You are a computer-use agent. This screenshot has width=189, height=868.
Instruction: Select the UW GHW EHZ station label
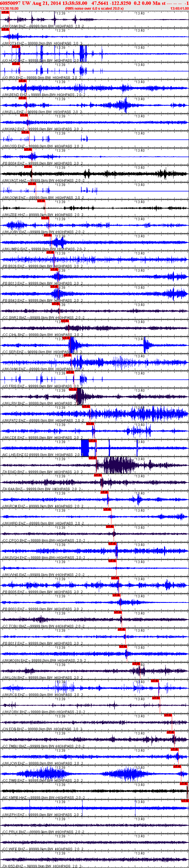point(43,369)
